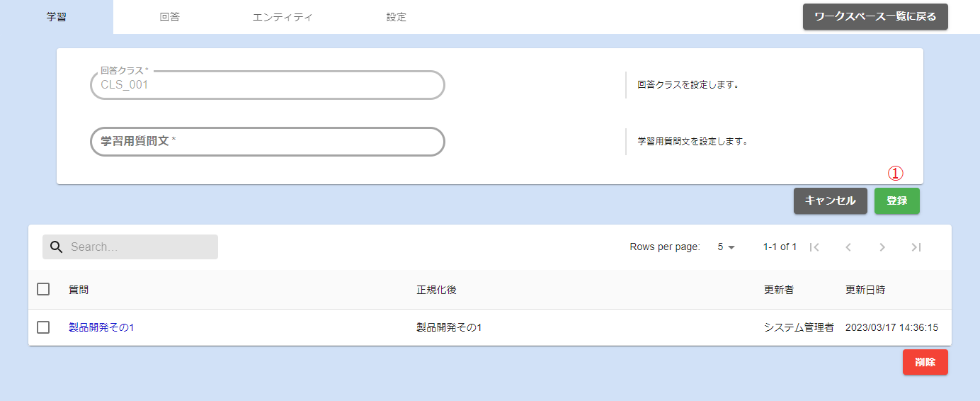980x401 pixels.
Task: Click the キャンセル button
Action: click(x=830, y=201)
